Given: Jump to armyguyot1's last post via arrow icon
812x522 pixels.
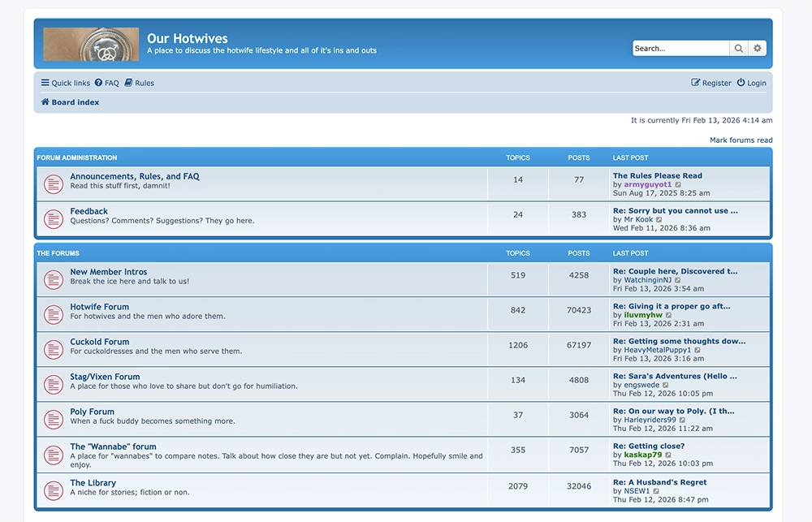Looking at the screenshot, I should click(679, 183).
